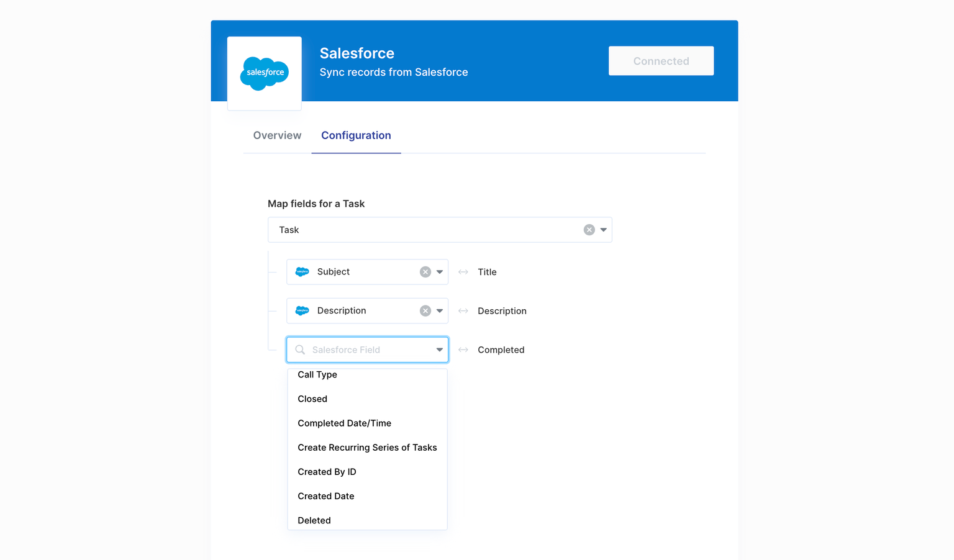Clear the Description field mapping
The height and width of the screenshot is (560, 954).
425,311
